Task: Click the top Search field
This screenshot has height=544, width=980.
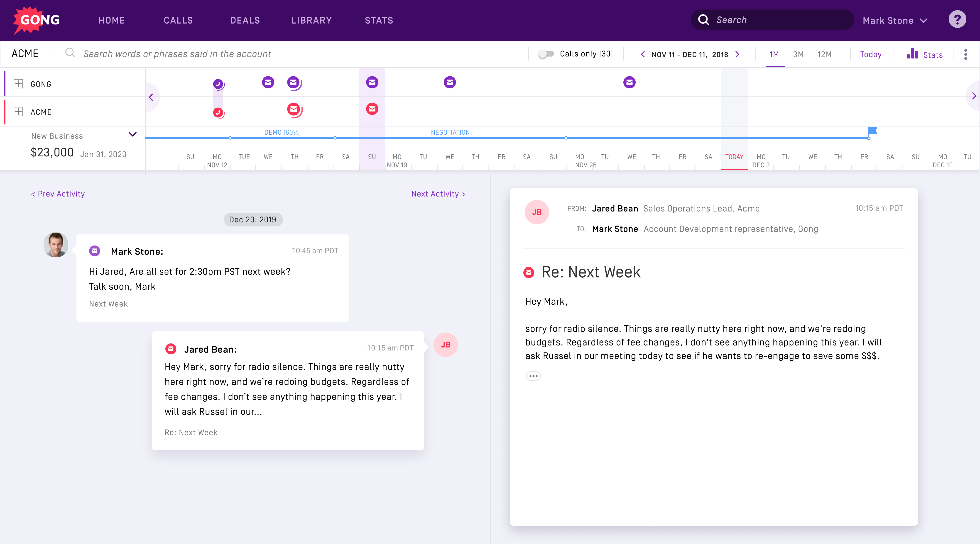Action: tap(772, 20)
